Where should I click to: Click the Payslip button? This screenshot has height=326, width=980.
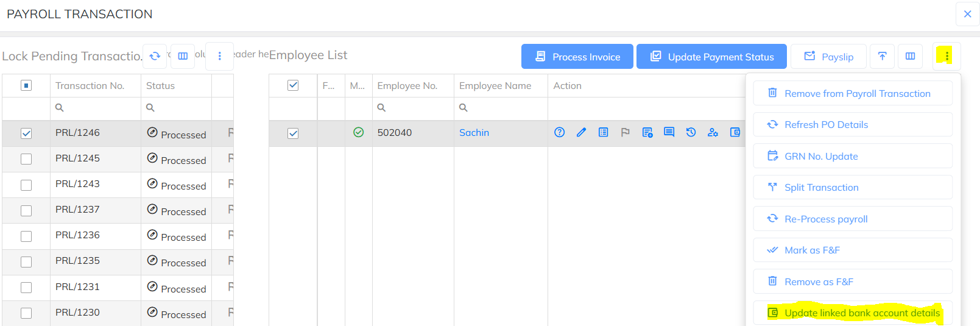tap(828, 57)
